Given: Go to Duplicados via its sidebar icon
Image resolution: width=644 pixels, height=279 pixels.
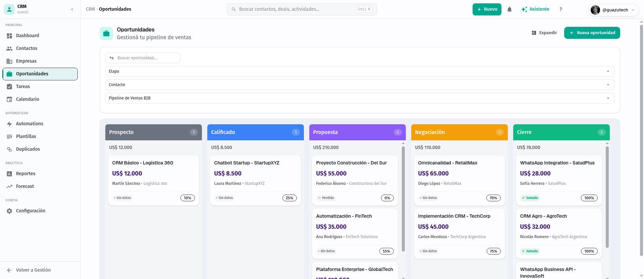Looking at the screenshot, I should point(9,149).
